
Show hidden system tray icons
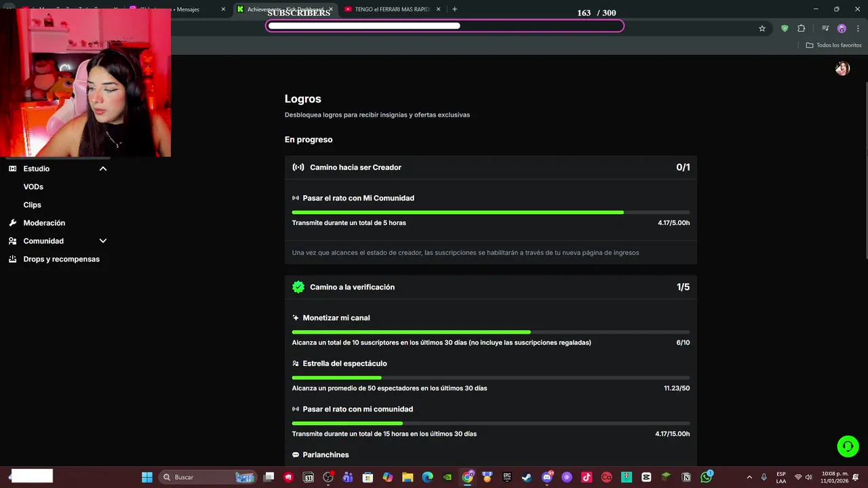click(749, 477)
